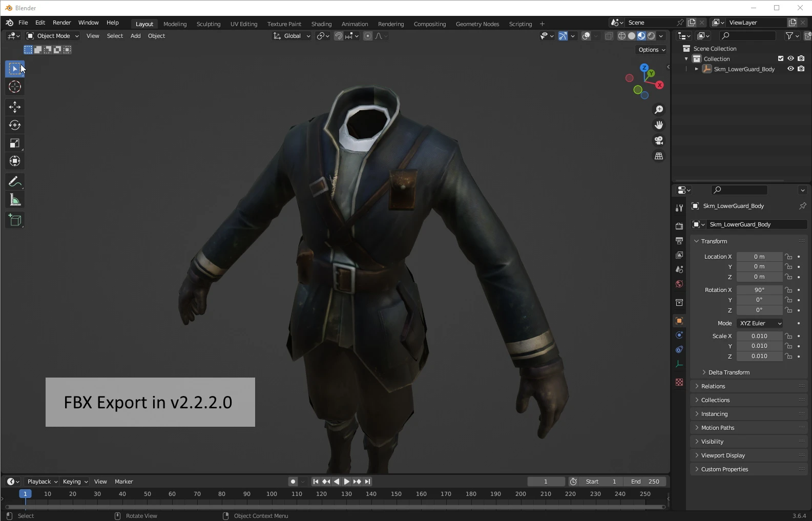Screen dimensions: 812x521
Task: Open the Render menu
Action: click(x=61, y=23)
